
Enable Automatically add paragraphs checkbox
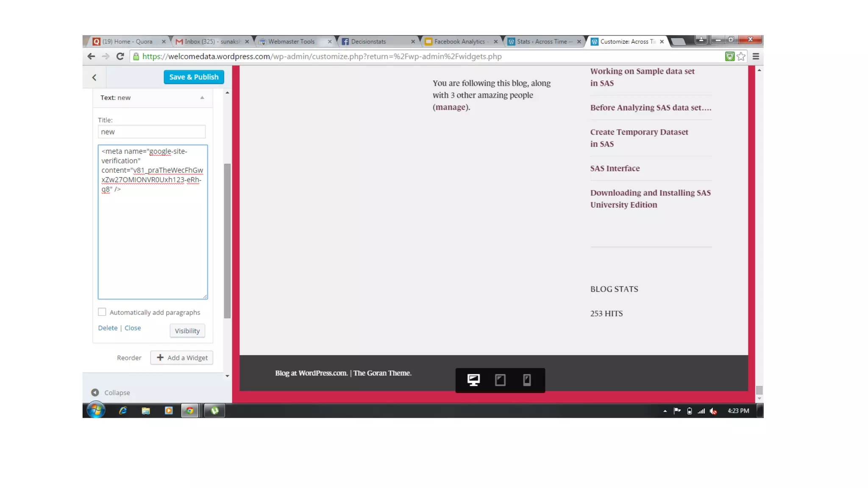click(102, 312)
